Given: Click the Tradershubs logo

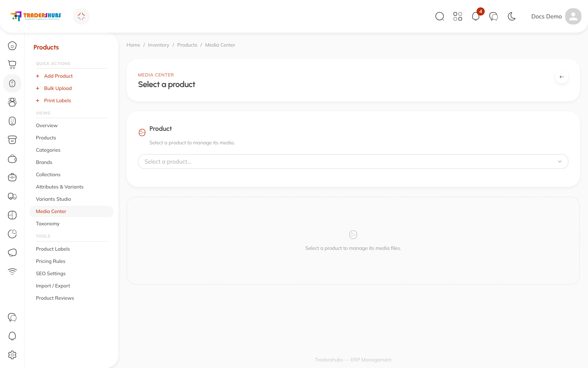Looking at the screenshot, I should click(x=36, y=16).
